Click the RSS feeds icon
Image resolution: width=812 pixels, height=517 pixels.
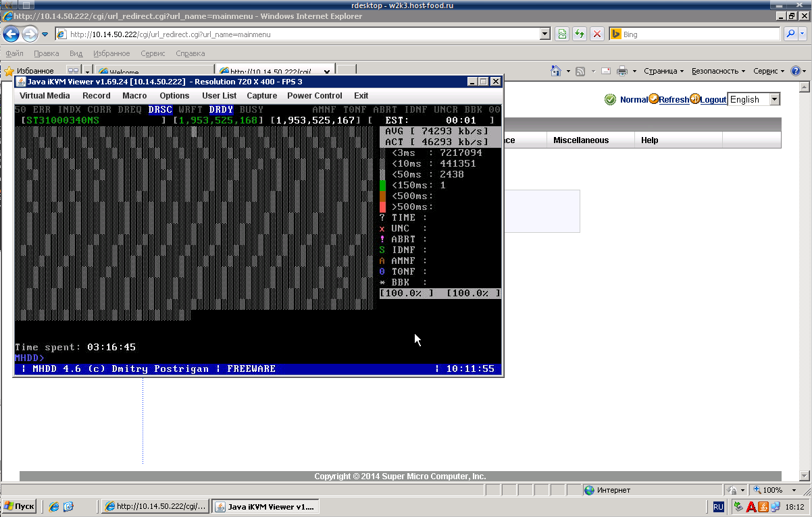pyautogui.click(x=580, y=71)
